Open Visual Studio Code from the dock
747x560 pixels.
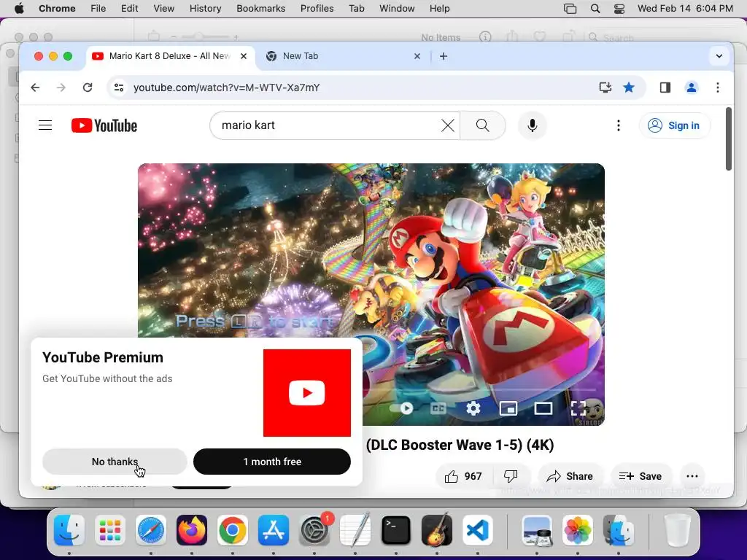click(477, 530)
